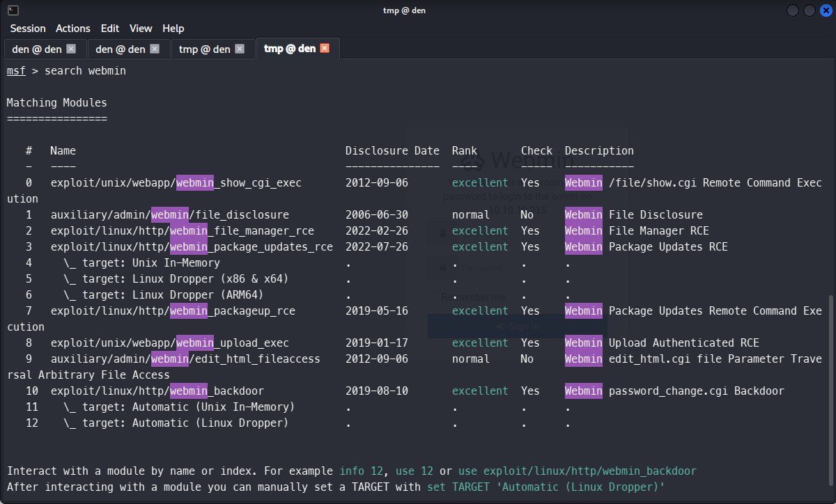This screenshot has height=504, width=836.
Task: Click auxiliary/admin/webmin/edit_html_fileaccess module name
Action: [x=185, y=359]
